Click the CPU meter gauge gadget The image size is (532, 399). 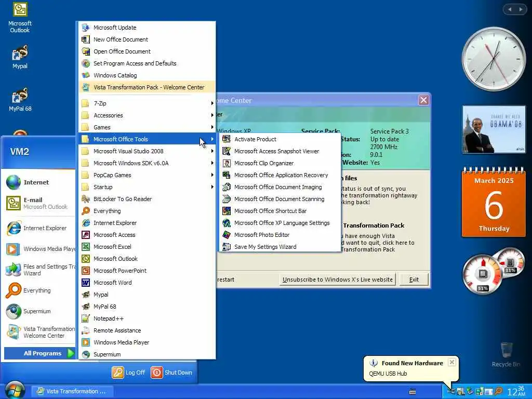[483, 274]
